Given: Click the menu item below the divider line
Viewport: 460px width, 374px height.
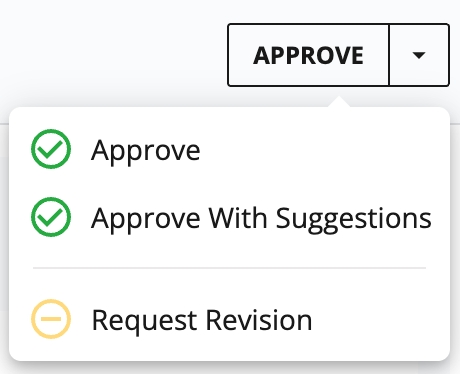Looking at the screenshot, I should 229,319.
